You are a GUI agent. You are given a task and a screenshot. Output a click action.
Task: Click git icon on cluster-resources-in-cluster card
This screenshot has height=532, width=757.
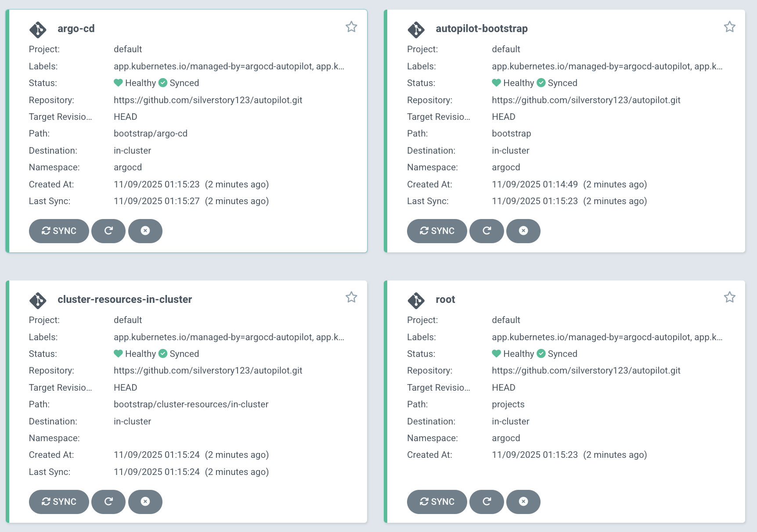(x=38, y=301)
